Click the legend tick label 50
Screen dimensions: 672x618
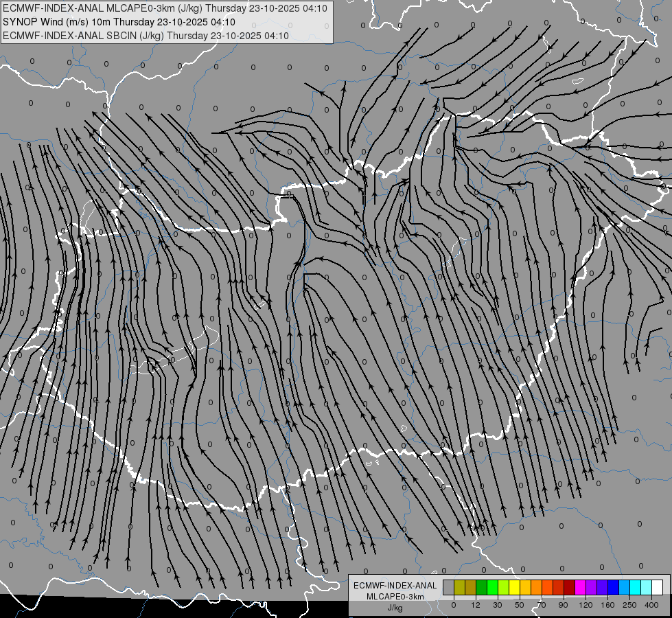point(520,605)
